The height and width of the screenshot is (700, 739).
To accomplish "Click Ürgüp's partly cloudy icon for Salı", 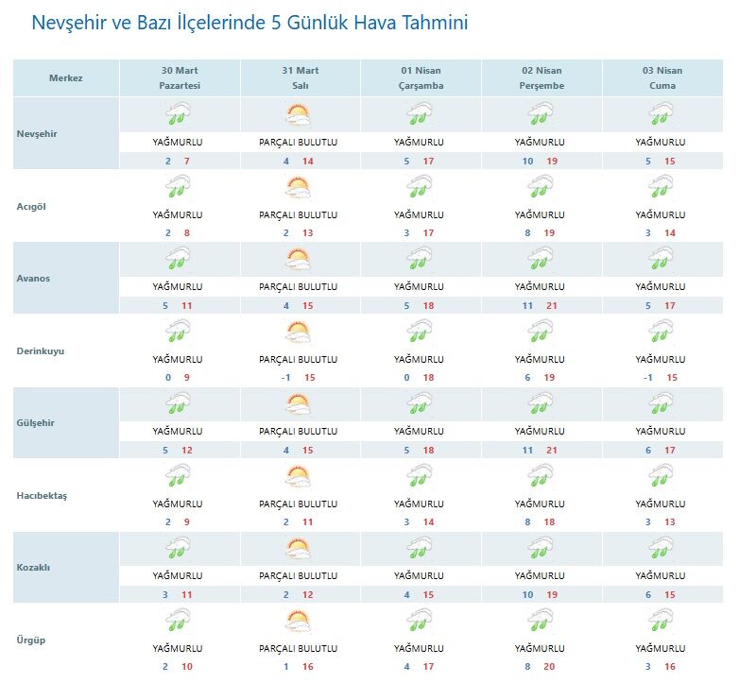I will 298,622.
